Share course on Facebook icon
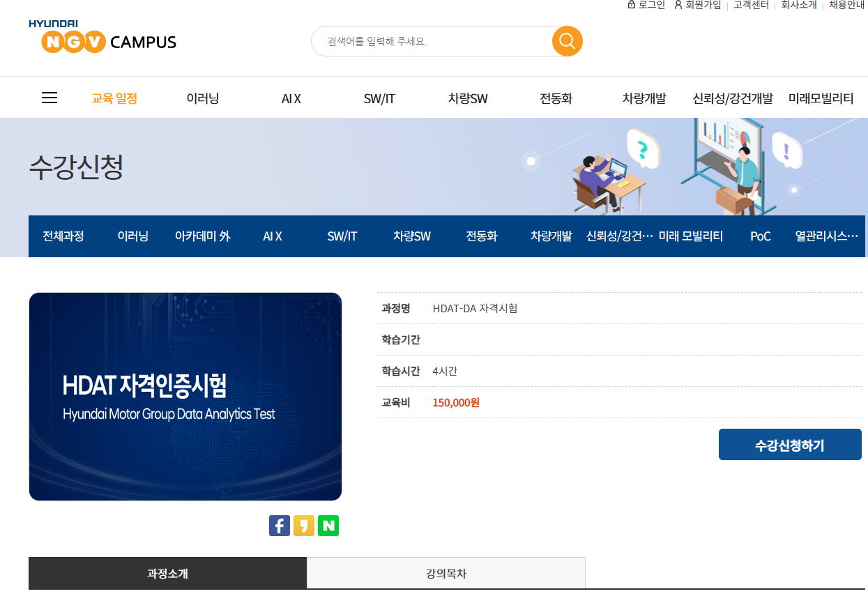868x603 pixels. coord(280,526)
